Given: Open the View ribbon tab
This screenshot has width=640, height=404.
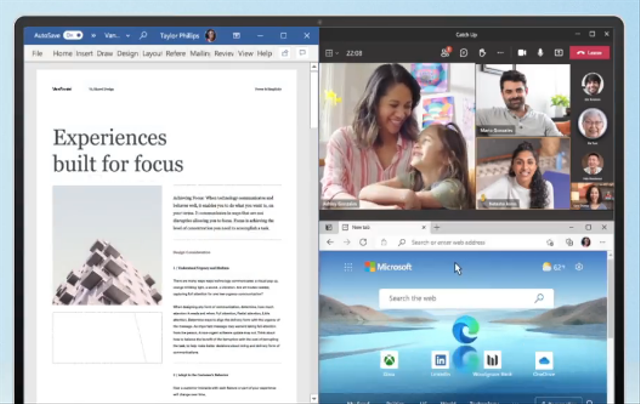Looking at the screenshot, I should coord(246,53).
